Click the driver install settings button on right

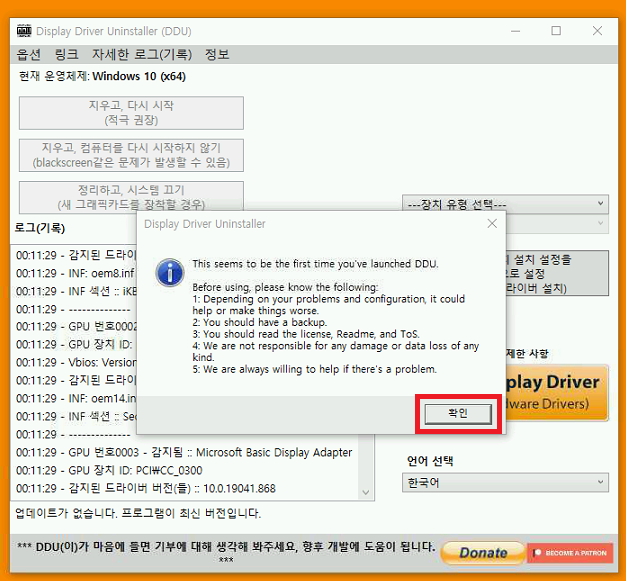tap(557, 273)
